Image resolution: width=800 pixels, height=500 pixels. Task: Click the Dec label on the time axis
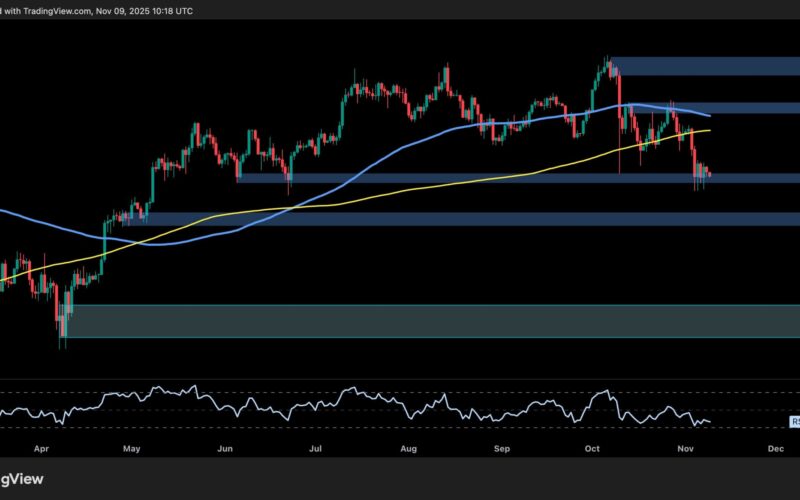(x=775, y=451)
